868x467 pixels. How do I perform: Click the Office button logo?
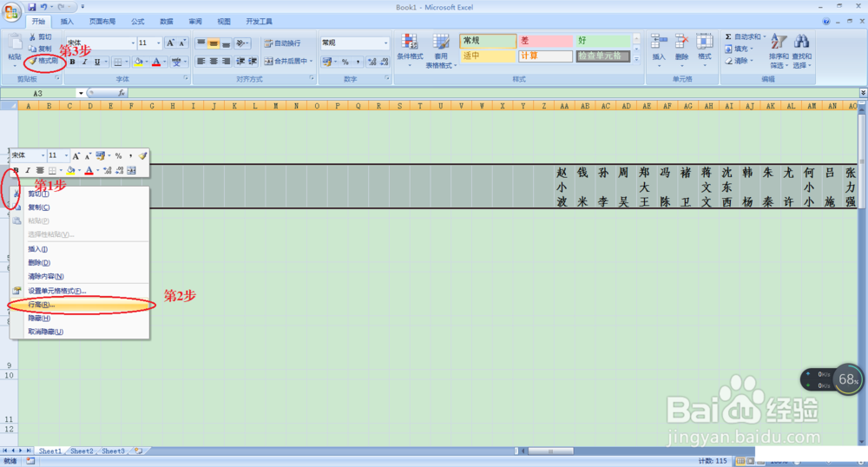pos(11,11)
